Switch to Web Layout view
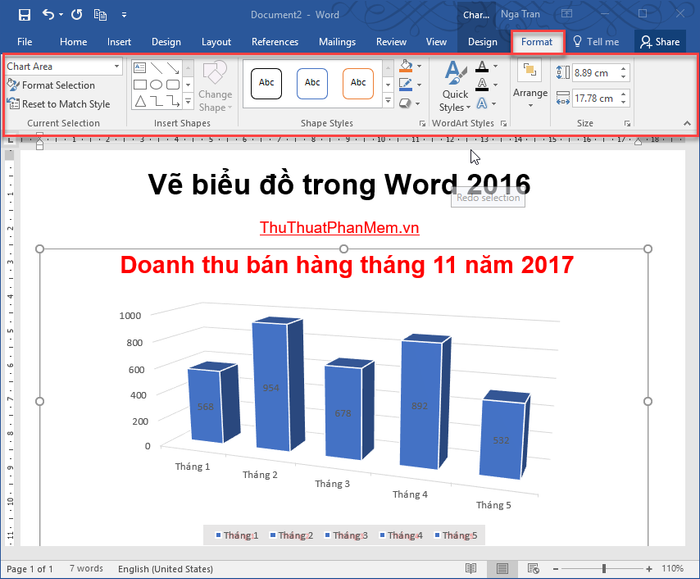This screenshot has width=700, height=579. click(x=533, y=568)
